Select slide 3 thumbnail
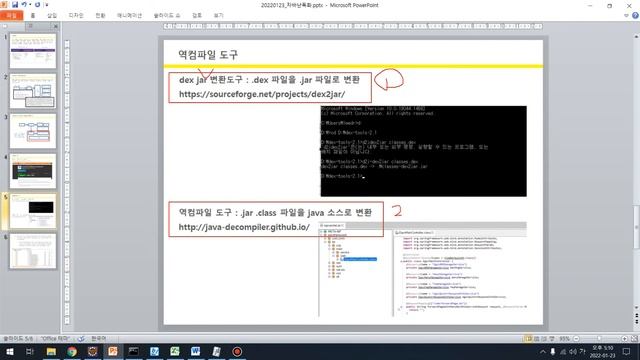Image resolution: width=640 pixels, height=360 pixels. pos(33,131)
